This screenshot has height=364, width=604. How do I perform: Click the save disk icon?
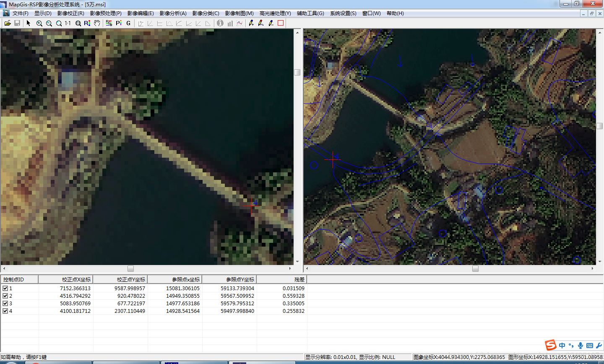[17, 23]
